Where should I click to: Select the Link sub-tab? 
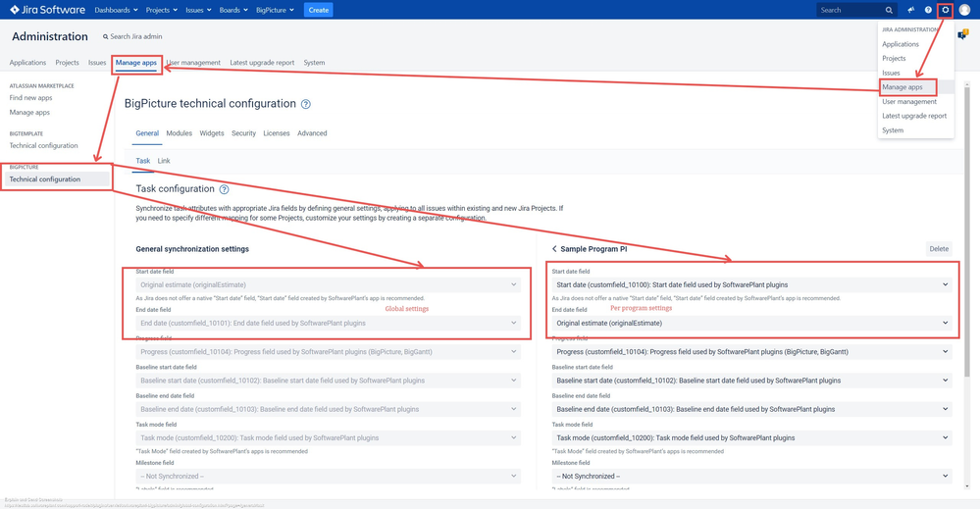point(164,161)
